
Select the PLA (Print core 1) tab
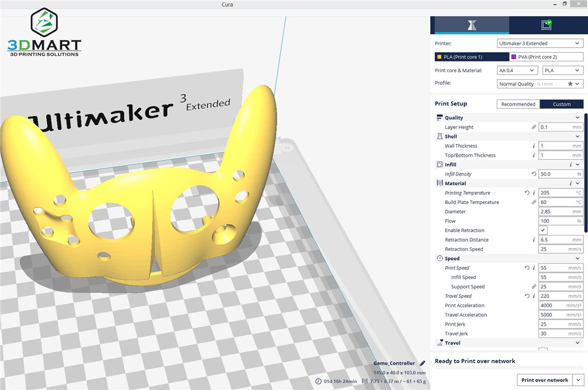[471, 57]
